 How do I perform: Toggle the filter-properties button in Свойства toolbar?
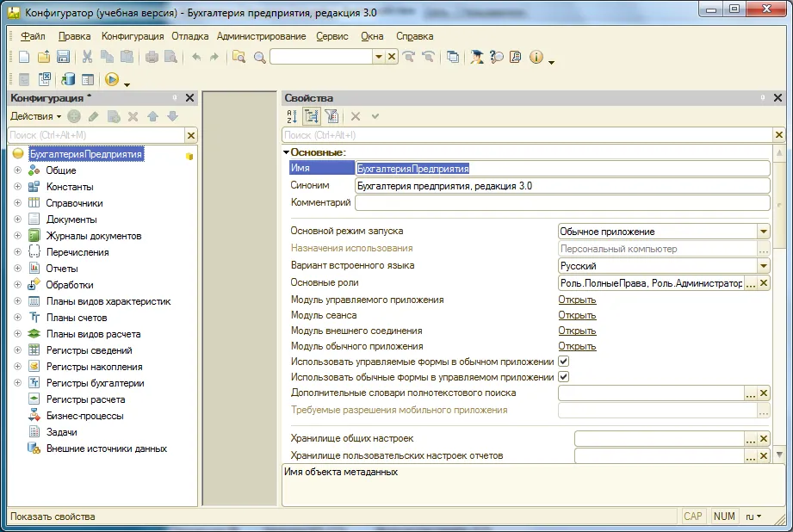(331, 116)
